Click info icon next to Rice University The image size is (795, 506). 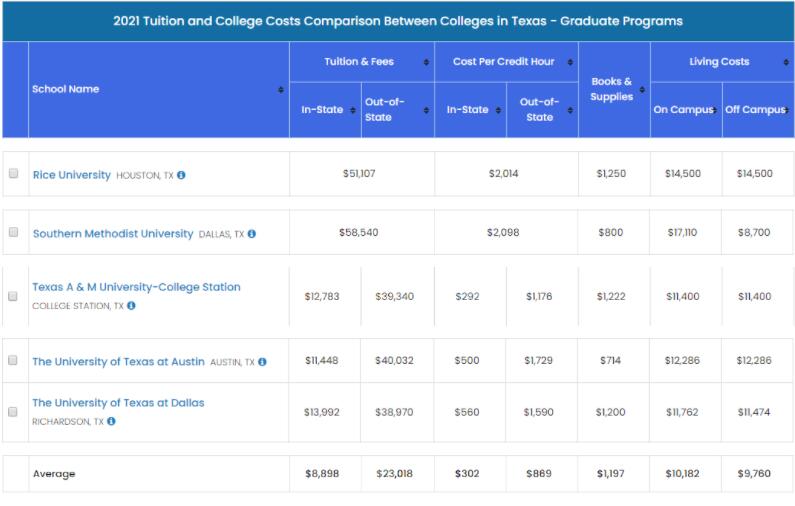click(x=181, y=175)
